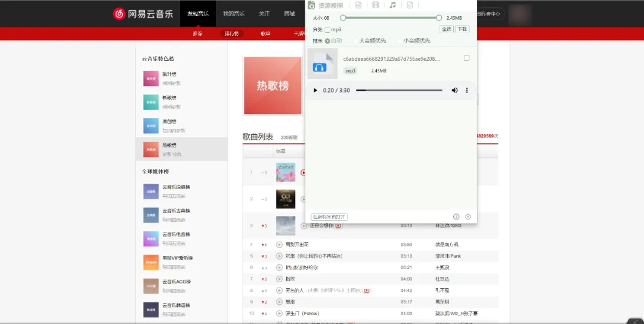Open the 飙升榜 chart in sidebar
The width and height of the screenshot is (644, 324).
tap(169, 74)
